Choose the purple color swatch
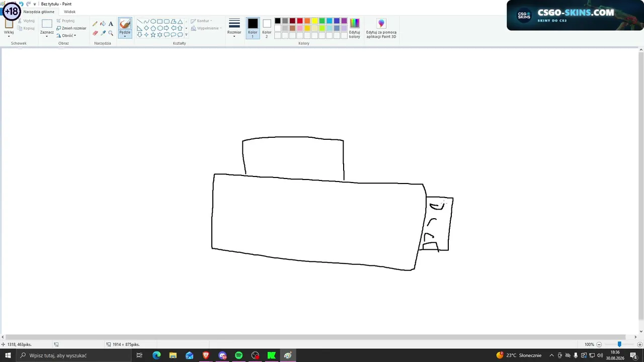Image resolution: width=644 pixels, height=362 pixels. [344, 21]
